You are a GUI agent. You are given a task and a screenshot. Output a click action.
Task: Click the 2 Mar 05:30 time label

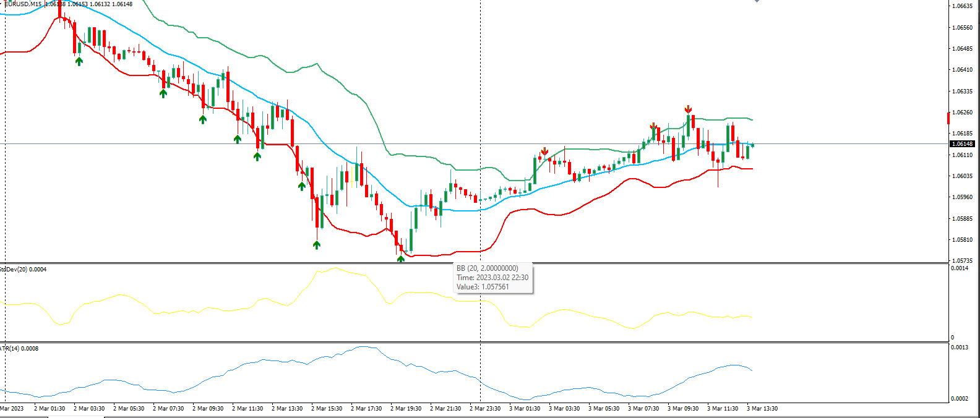point(129,408)
